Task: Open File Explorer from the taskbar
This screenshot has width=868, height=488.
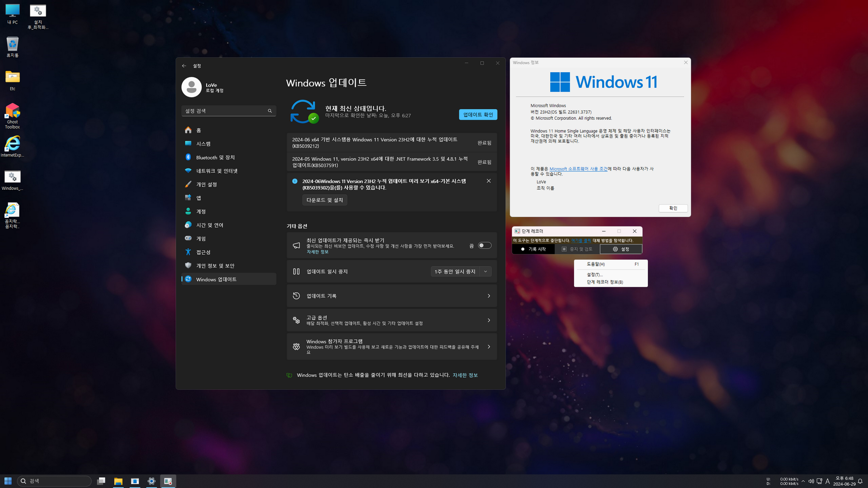Action: pos(118,481)
